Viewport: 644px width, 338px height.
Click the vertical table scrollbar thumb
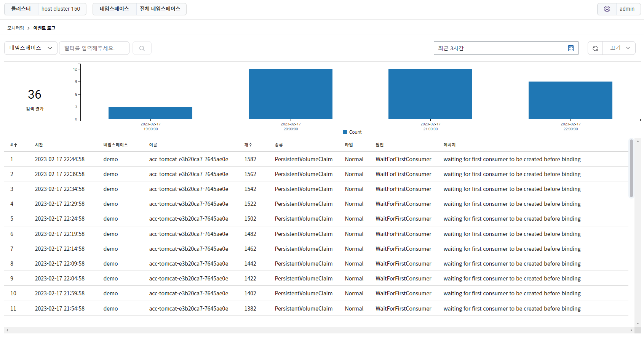coord(631,168)
